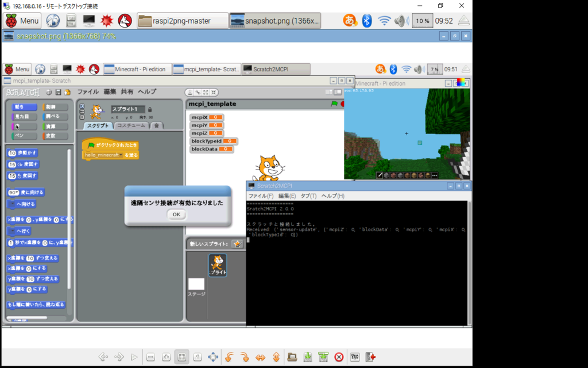Open the Raspberry Pi Menu on the top panel
Viewport: 588px width, 368px height.
click(x=22, y=21)
